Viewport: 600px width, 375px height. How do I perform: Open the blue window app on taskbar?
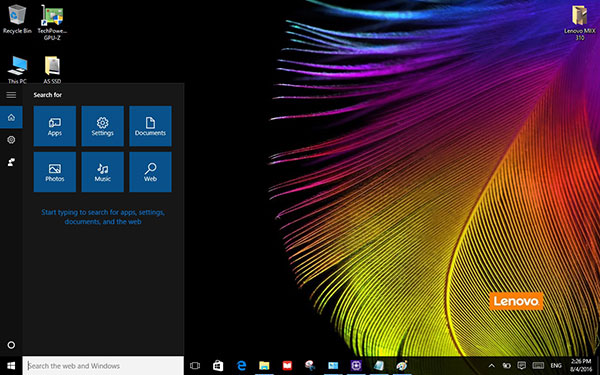point(333,366)
